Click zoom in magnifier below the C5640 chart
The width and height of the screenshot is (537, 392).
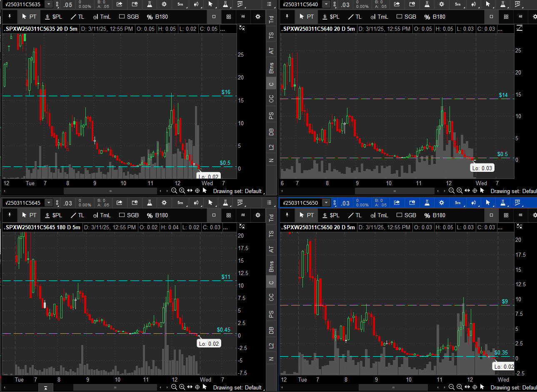point(459,191)
